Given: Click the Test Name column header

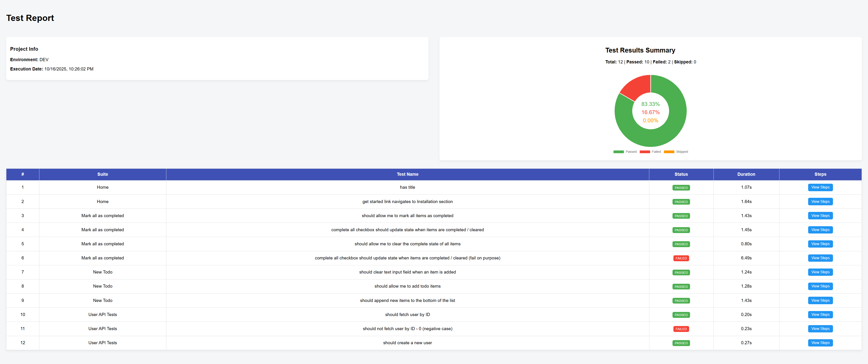Looking at the screenshot, I should (407, 174).
